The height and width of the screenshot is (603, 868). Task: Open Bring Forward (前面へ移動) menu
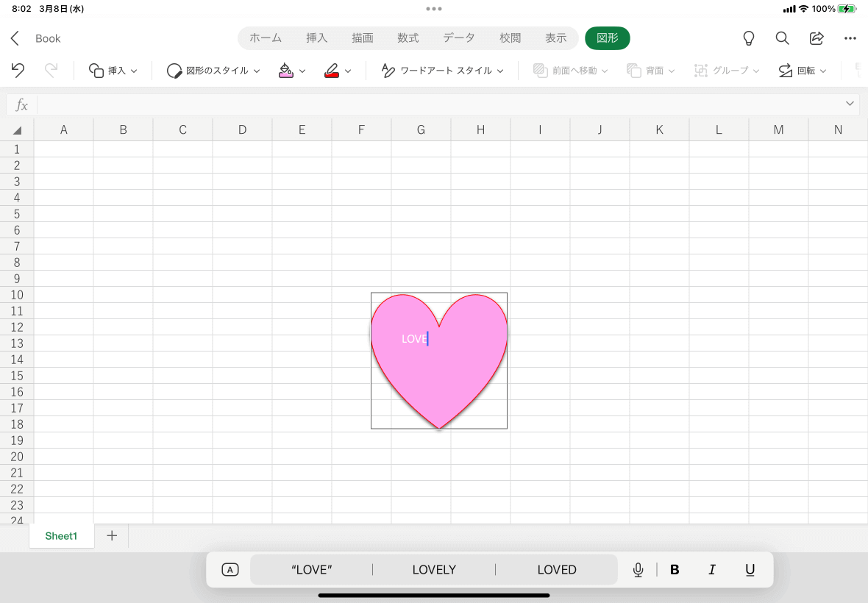570,71
